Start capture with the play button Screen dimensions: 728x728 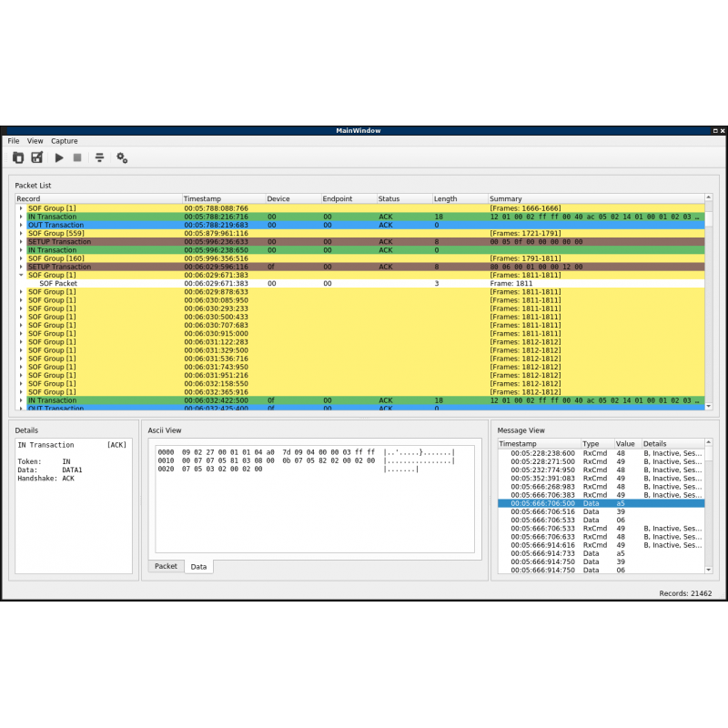coord(59,157)
